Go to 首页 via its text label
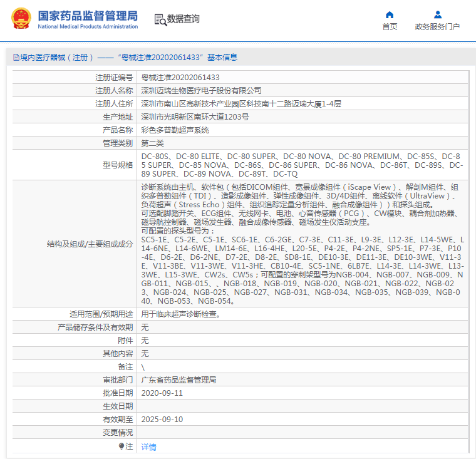This screenshot has width=476, height=459. [390, 26]
